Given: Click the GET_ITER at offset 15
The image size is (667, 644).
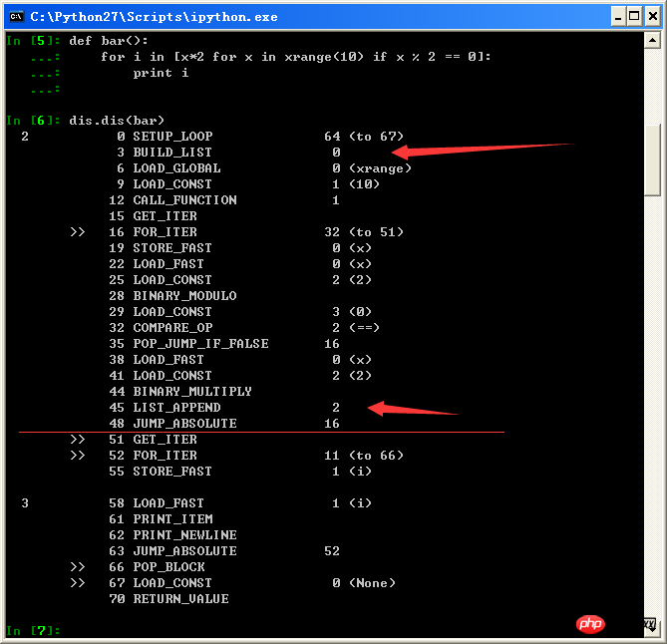Looking at the screenshot, I should tap(165, 216).
